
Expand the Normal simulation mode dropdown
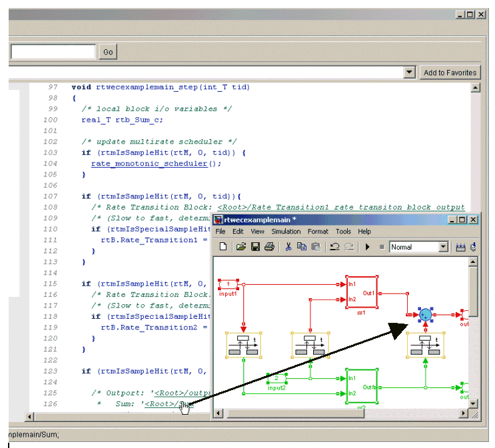click(444, 247)
